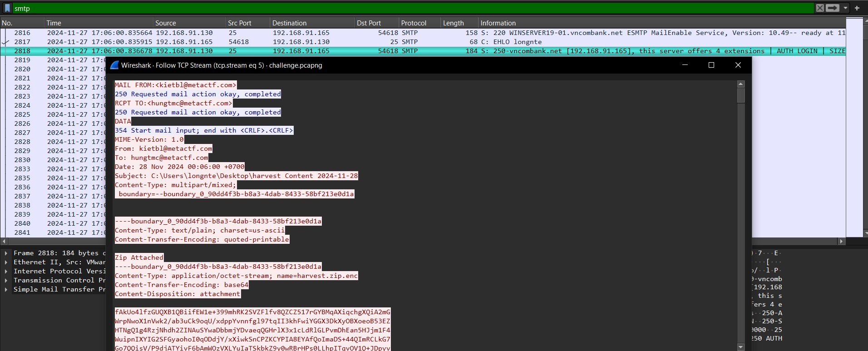Add a filter button with plus icon
Screen dimensions: 868x351
pyautogui.click(x=857, y=8)
